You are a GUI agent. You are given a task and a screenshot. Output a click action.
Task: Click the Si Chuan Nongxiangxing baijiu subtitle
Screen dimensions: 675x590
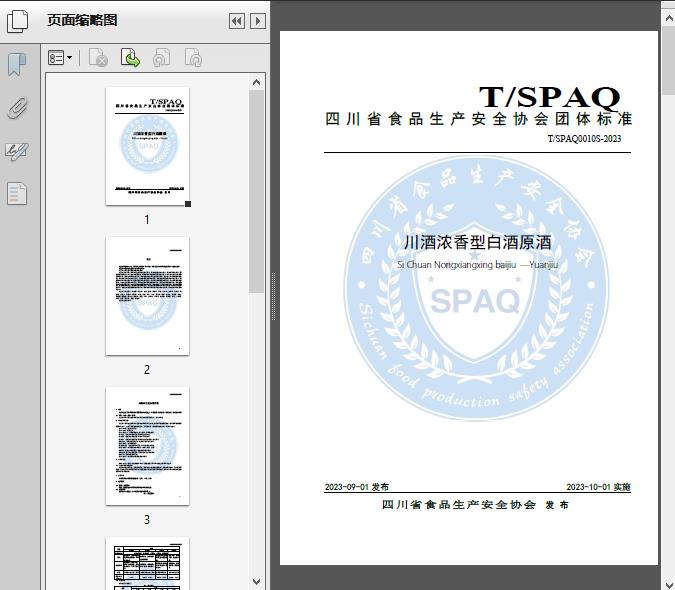(x=477, y=265)
